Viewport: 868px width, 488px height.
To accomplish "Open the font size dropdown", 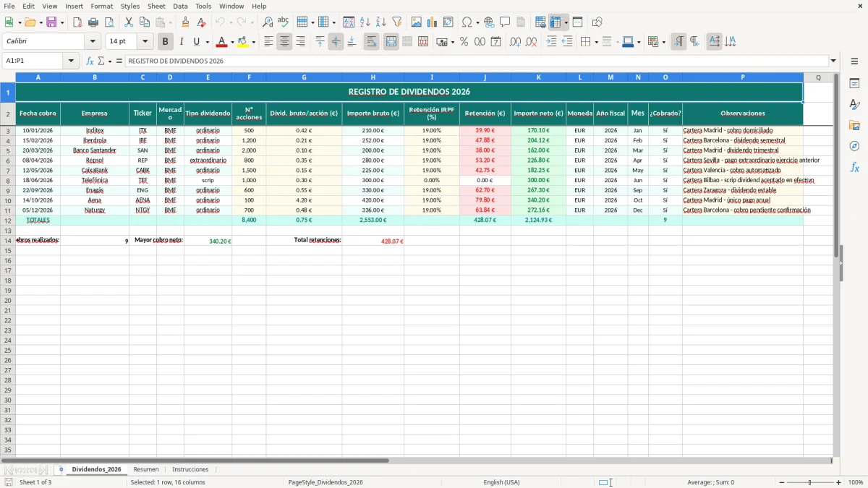I will click(145, 42).
